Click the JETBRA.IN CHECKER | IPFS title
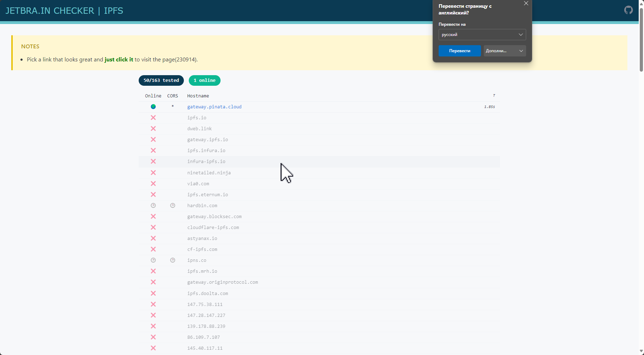Image resolution: width=644 pixels, height=355 pixels. coord(64,11)
